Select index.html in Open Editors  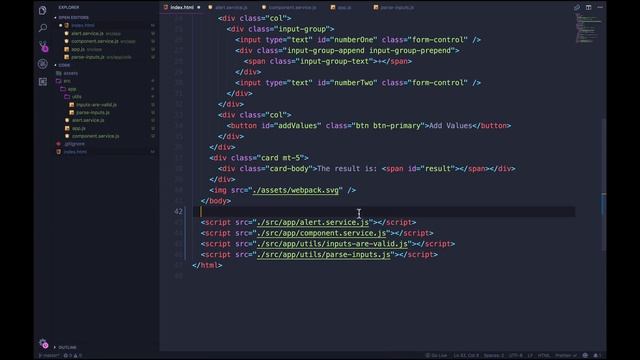(x=83, y=25)
